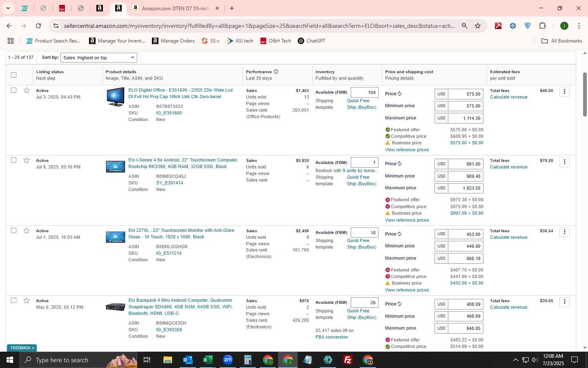This screenshot has height=368, width=588.
Task: Click the zoom magnifier in address bar
Action: pyautogui.click(x=465, y=26)
